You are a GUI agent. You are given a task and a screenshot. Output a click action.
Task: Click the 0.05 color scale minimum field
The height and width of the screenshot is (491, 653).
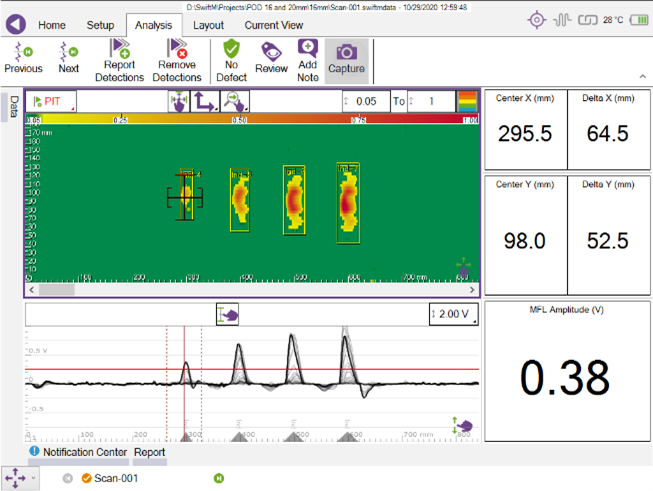(365, 101)
